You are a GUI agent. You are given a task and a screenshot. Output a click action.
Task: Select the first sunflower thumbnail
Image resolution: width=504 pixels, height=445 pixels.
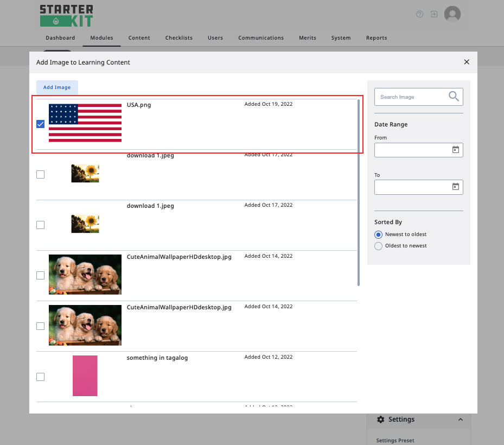tap(85, 173)
